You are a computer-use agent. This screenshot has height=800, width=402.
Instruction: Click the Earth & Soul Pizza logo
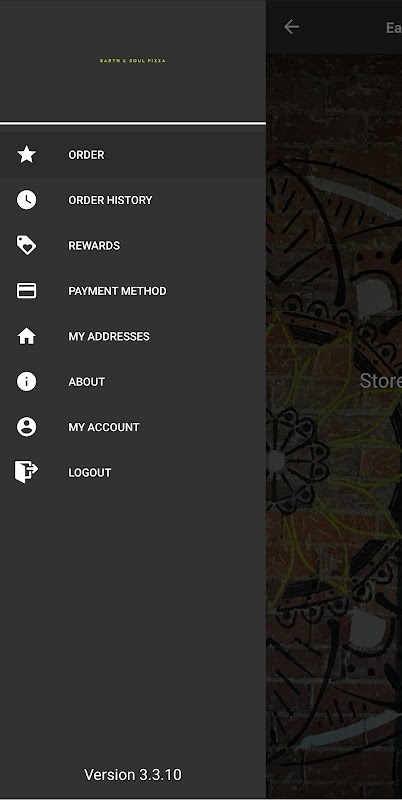(133, 61)
